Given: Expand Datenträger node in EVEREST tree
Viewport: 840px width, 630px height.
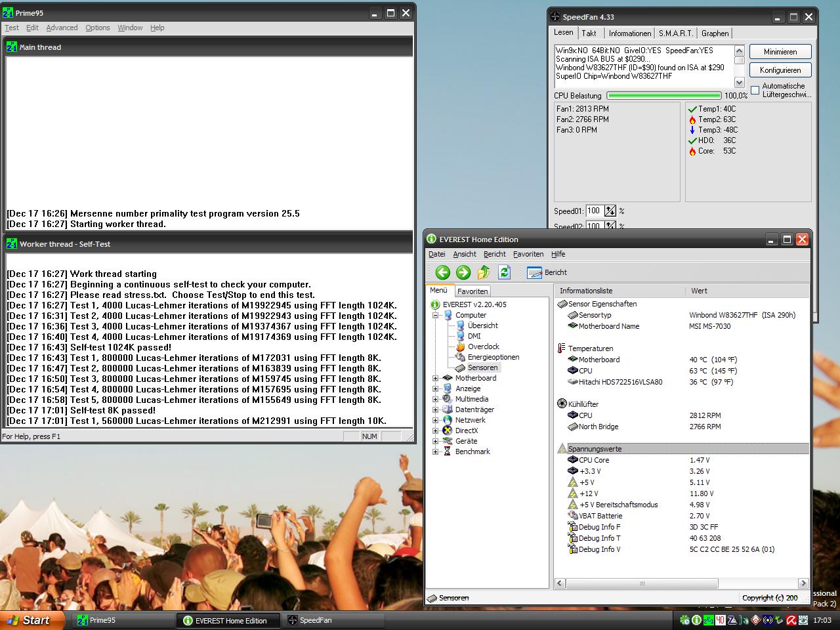Looking at the screenshot, I should [435, 409].
